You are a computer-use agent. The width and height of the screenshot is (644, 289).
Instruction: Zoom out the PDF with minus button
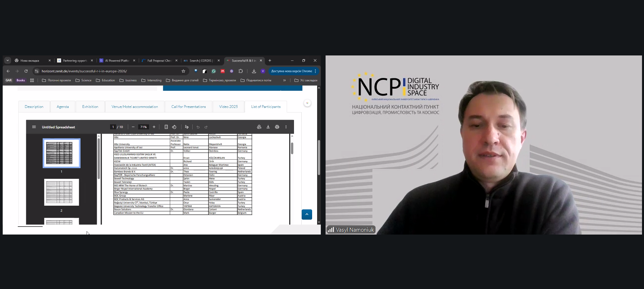point(133,127)
